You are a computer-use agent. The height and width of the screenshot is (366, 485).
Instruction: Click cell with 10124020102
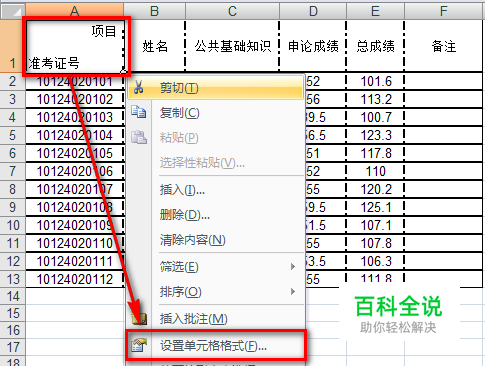75,99
